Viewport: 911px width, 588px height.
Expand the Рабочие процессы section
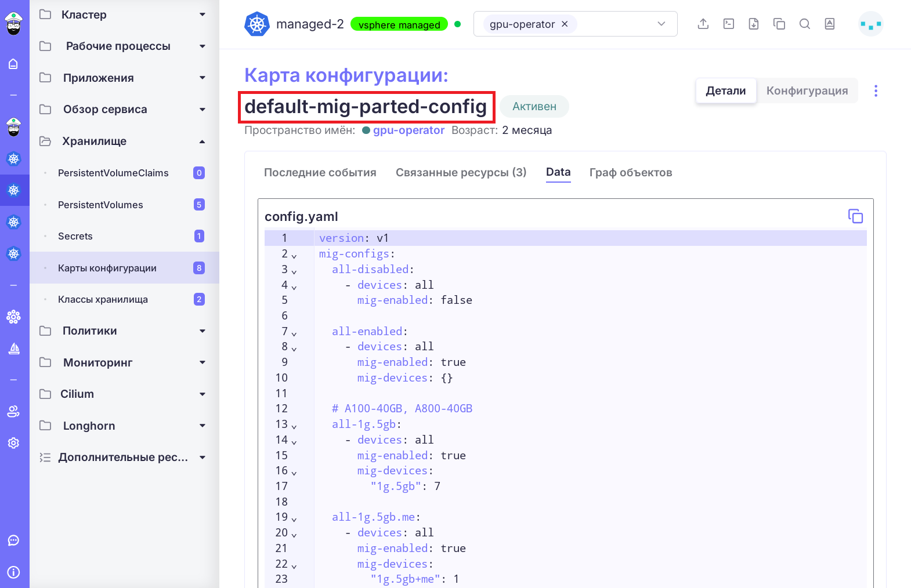124,46
